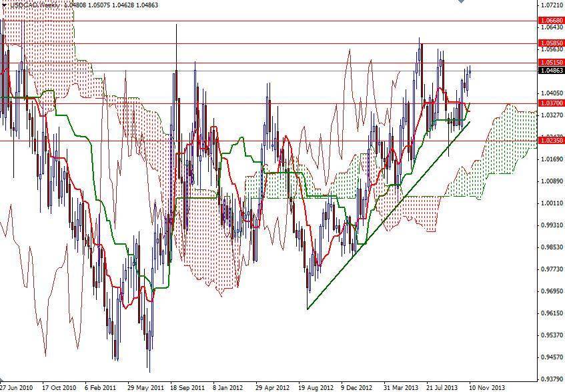Screen dimensions: 565x392
Task: Click the 1.05150 price level marker
Action: tap(553, 61)
